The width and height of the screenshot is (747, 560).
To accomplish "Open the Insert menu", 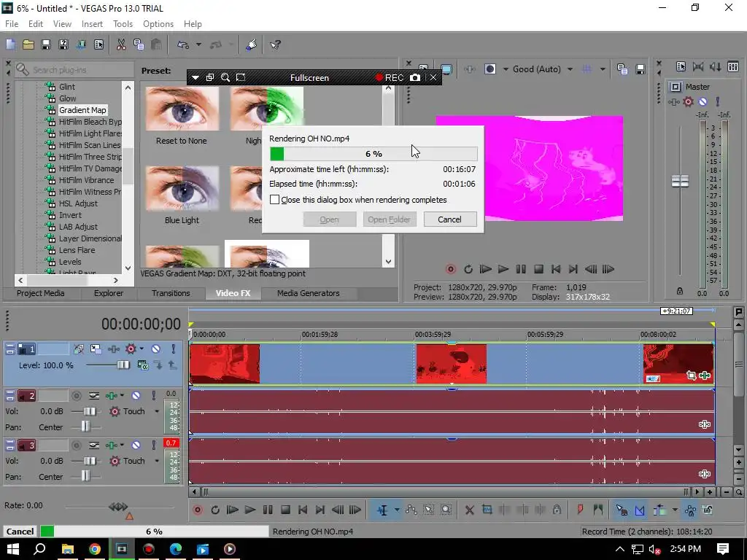I will pyautogui.click(x=92, y=24).
